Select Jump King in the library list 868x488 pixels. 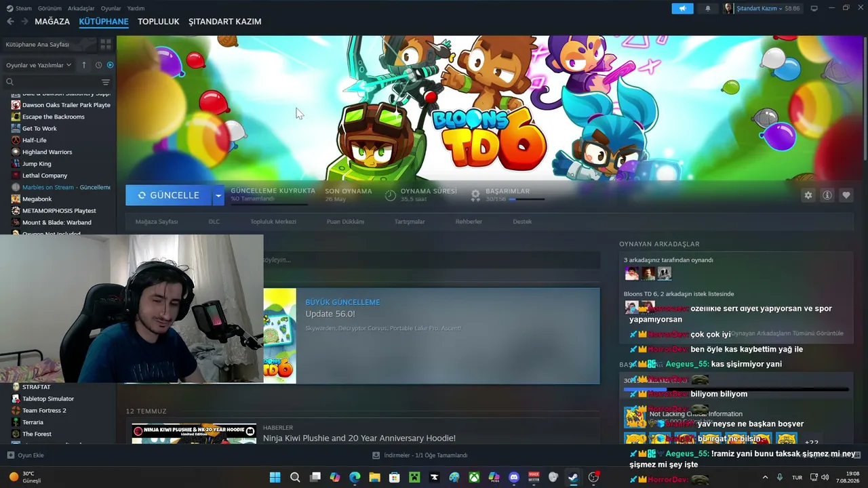37,164
